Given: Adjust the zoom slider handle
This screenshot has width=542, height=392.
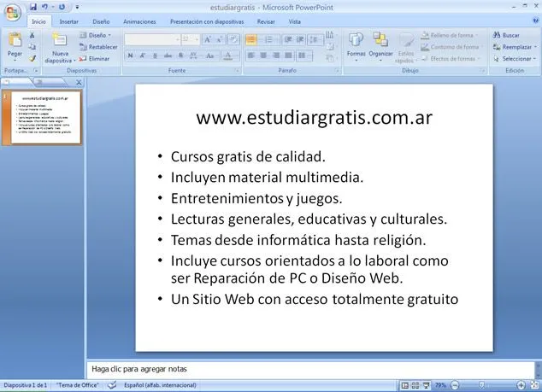Looking at the screenshot, I should click(x=481, y=385).
